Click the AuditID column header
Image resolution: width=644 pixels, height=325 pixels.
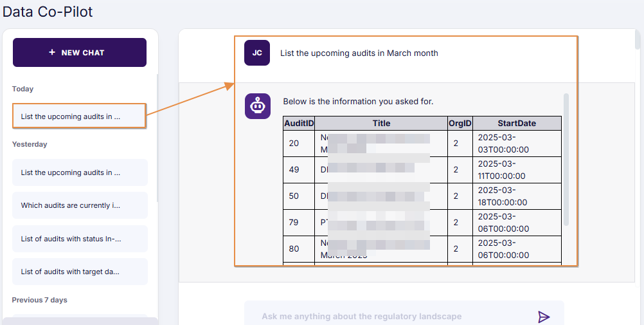click(x=299, y=123)
